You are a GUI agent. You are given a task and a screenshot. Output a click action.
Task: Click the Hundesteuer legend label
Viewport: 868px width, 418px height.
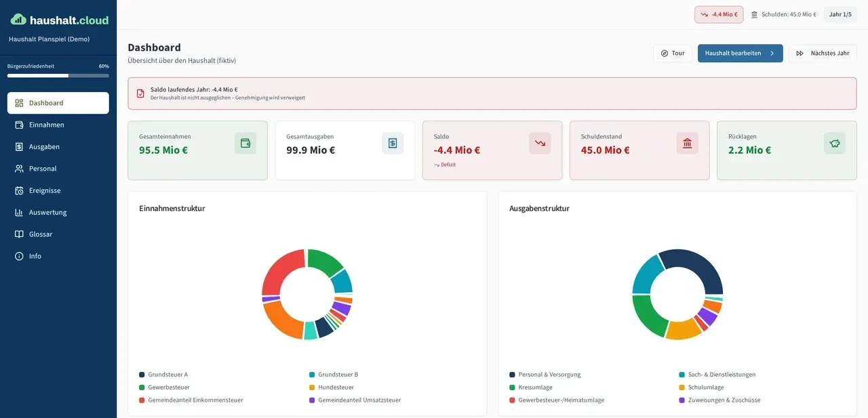click(x=336, y=388)
